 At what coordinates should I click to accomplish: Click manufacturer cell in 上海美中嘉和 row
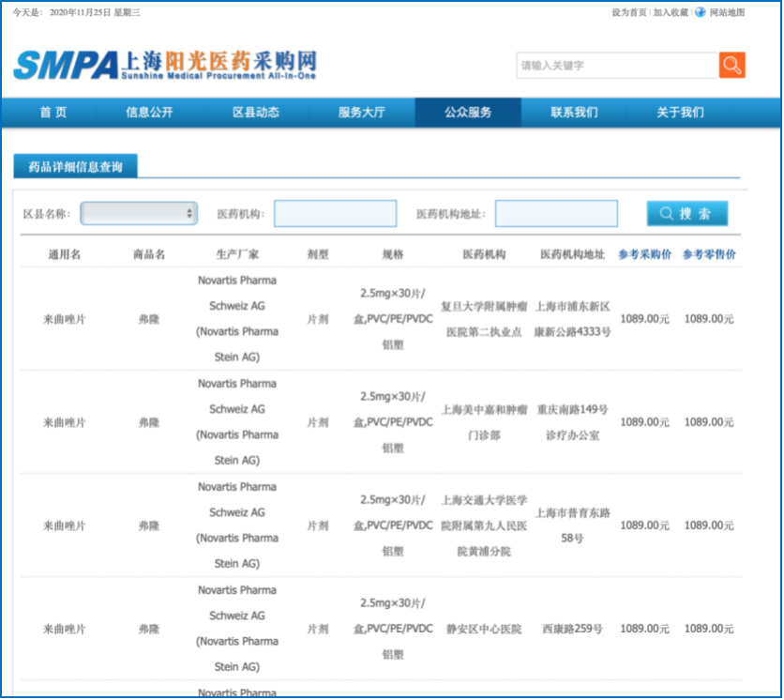point(237,422)
